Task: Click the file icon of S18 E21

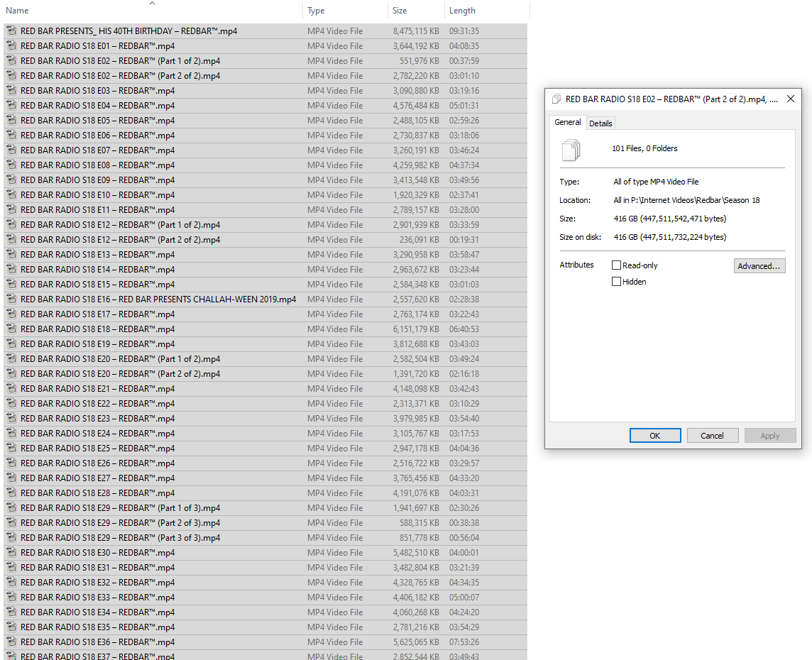Action: (x=11, y=389)
